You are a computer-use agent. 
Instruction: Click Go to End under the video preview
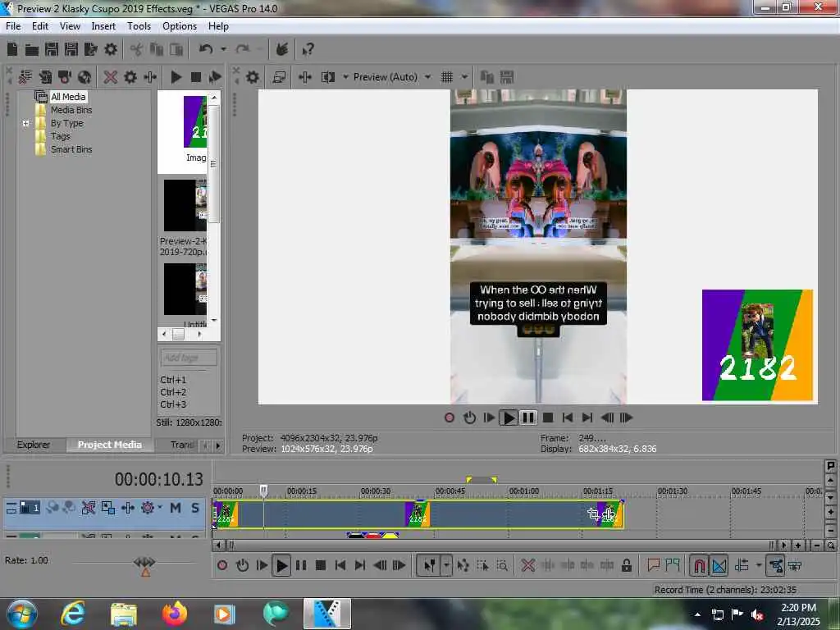pos(587,418)
